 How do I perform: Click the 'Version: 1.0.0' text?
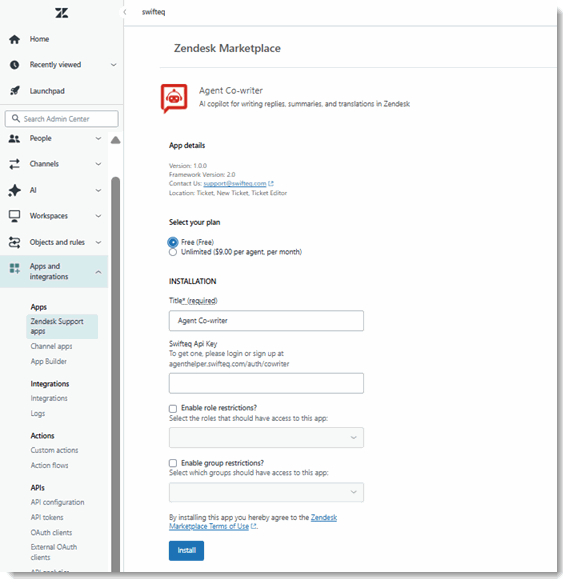[x=188, y=166]
